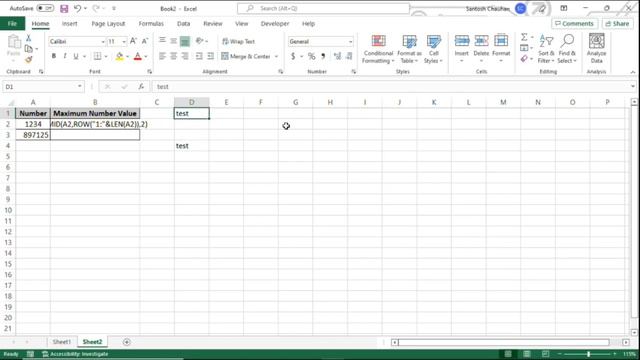Click the Save icon in the title bar
The image size is (640, 360).
[64, 9]
